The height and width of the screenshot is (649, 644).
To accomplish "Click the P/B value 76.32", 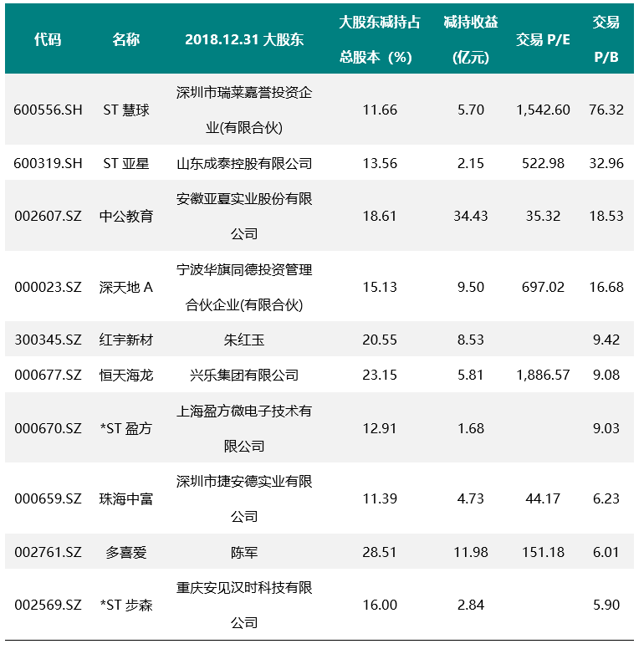I will [x=606, y=110].
